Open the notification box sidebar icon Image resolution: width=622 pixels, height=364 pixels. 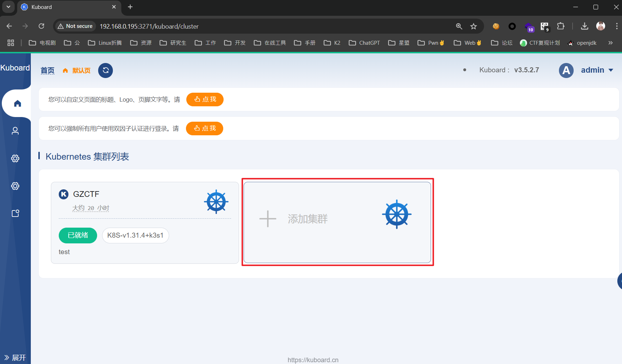[x=15, y=213]
